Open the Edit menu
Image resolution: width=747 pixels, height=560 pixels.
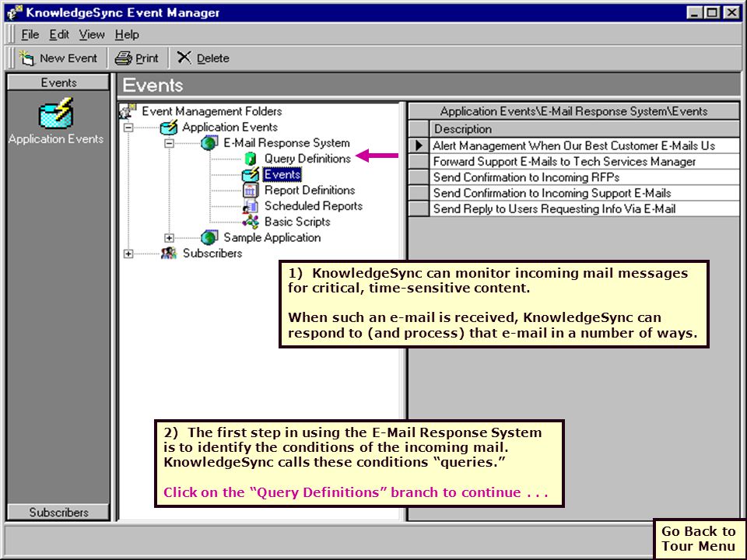coord(59,35)
